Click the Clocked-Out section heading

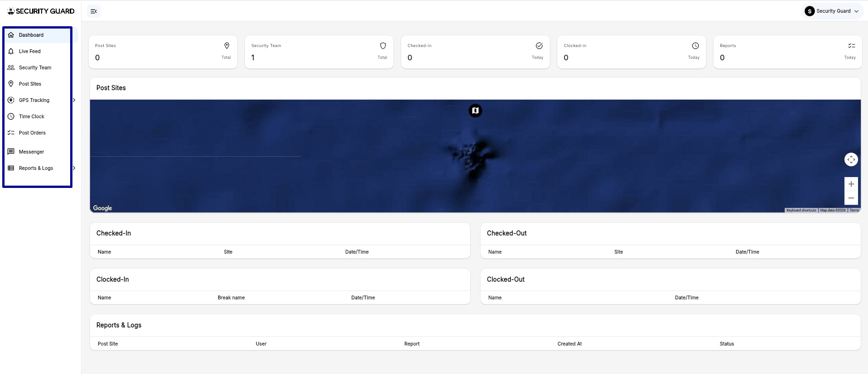tap(506, 279)
